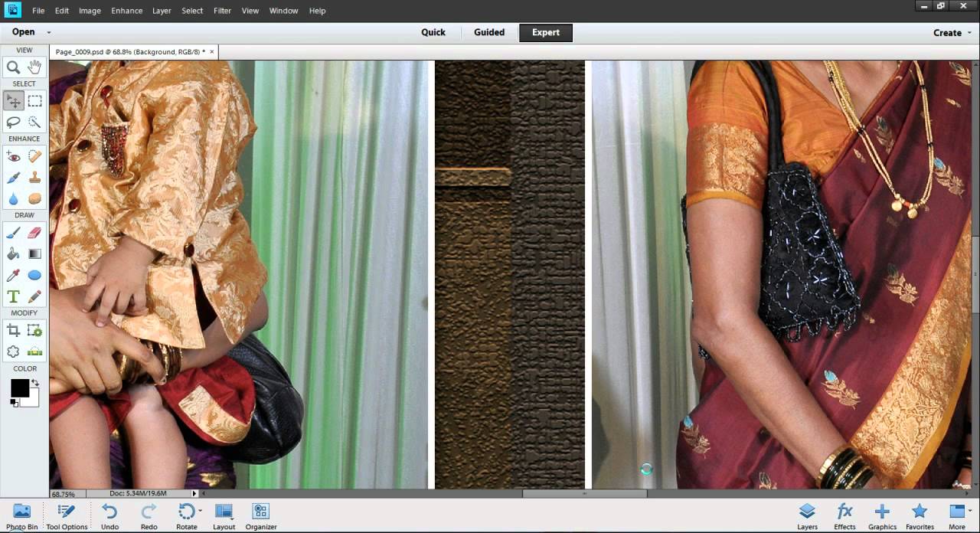
Task: Select the Recompose tool
Action: [x=34, y=330]
